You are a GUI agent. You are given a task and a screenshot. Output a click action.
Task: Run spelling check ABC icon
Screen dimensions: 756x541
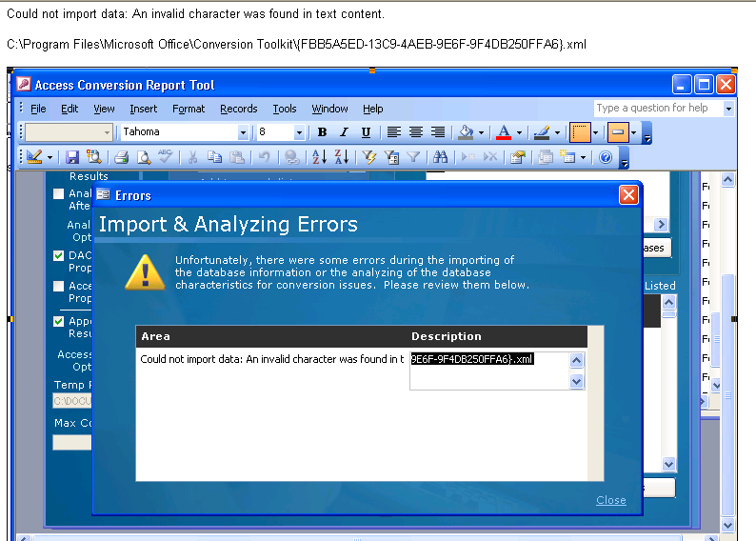click(165, 157)
